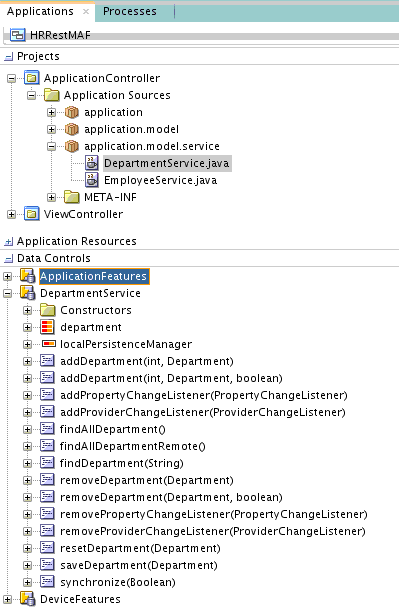Select the ViewController project label
The width and height of the screenshot is (399, 610).
[x=83, y=214]
